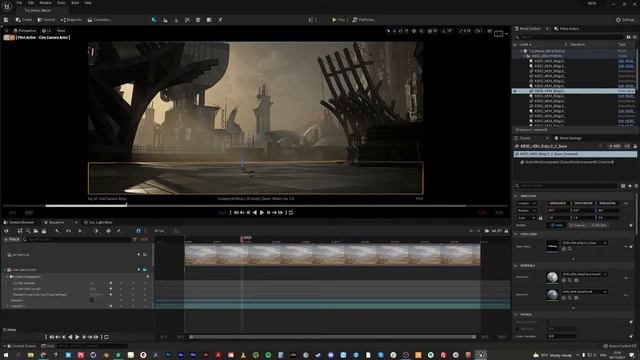Activate the Select mode icon
The image size is (640, 360).
(154, 20)
